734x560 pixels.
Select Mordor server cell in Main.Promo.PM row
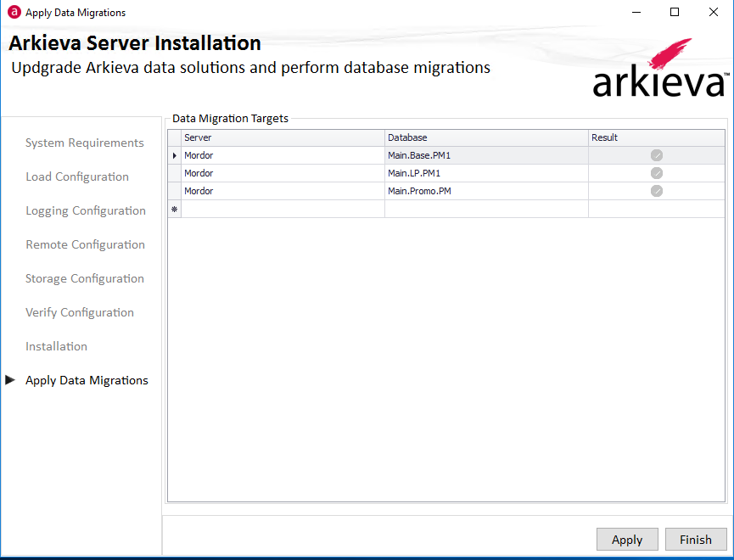(x=283, y=191)
